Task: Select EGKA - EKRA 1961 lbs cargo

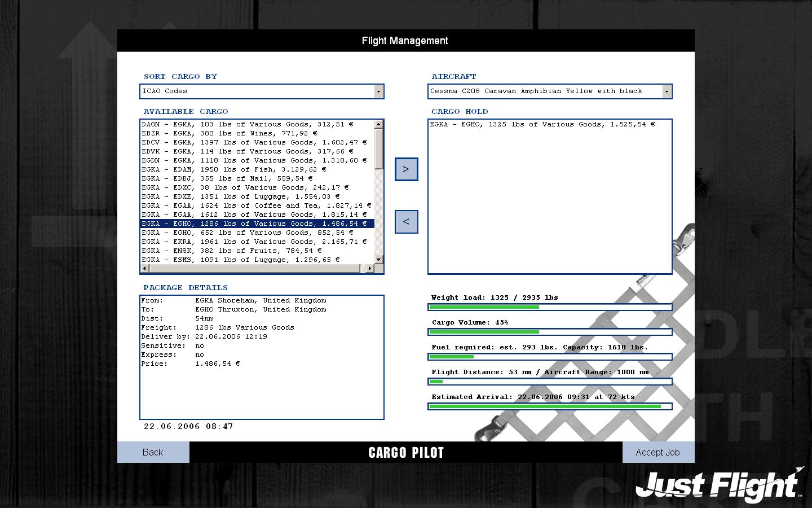Action: 258,242
